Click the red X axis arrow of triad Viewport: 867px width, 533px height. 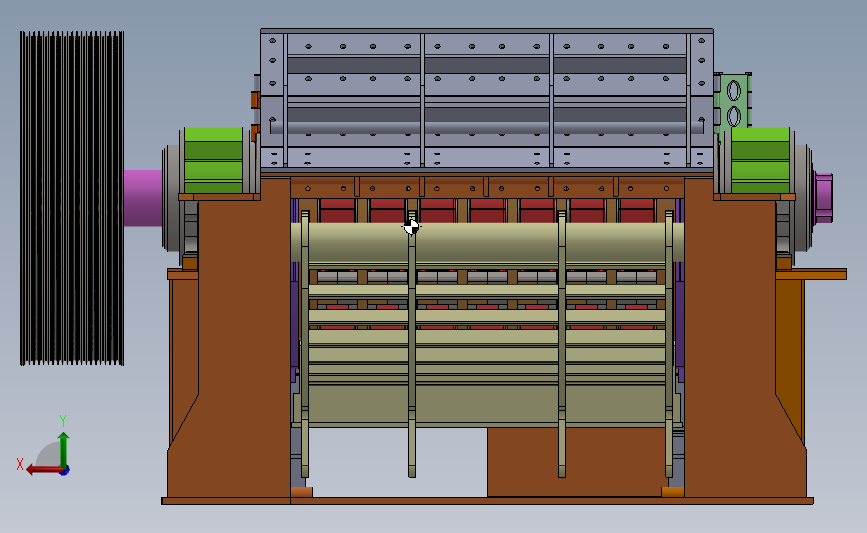[43, 470]
